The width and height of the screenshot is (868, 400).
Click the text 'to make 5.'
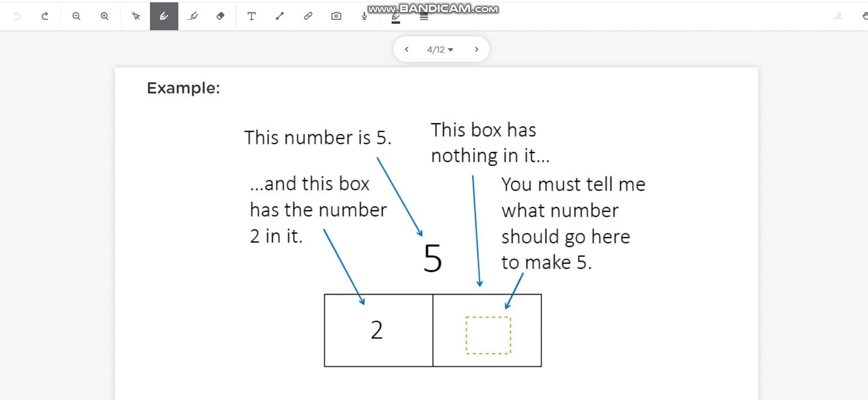coord(547,263)
